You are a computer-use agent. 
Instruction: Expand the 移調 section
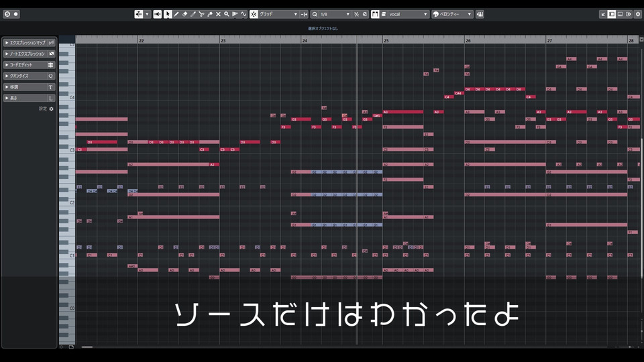tap(29, 87)
